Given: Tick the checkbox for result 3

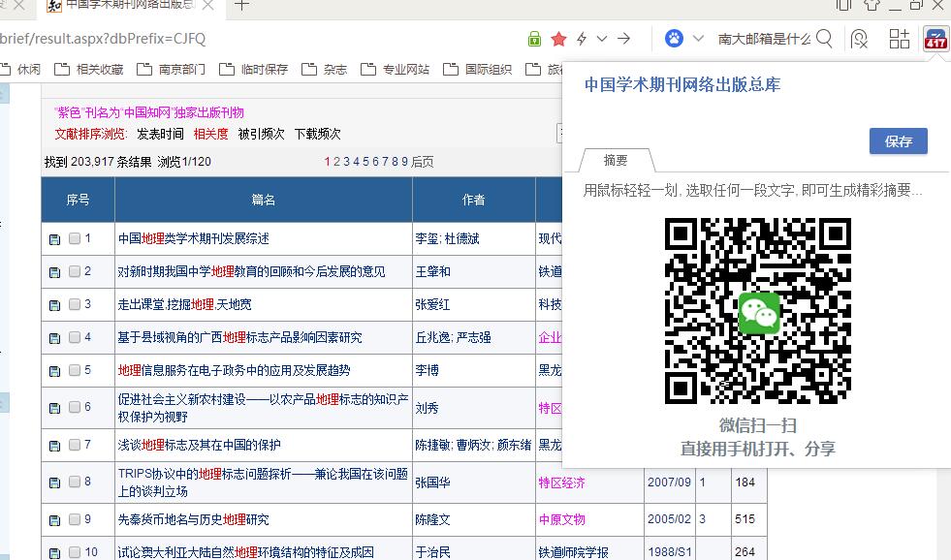Looking at the screenshot, I should (75, 304).
